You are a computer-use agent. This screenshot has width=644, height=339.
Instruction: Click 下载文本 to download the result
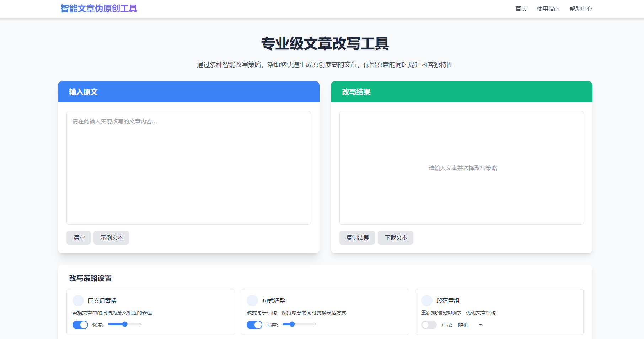[396, 238]
